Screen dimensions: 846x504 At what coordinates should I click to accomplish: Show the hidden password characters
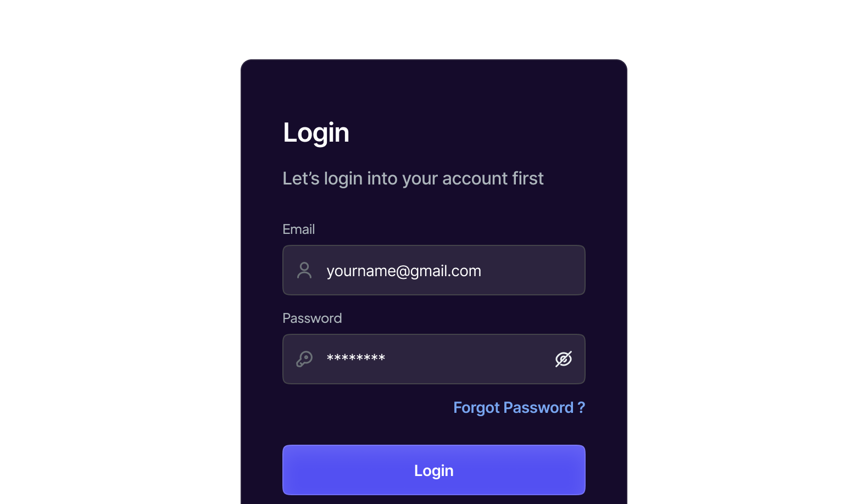[x=564, y=359]
